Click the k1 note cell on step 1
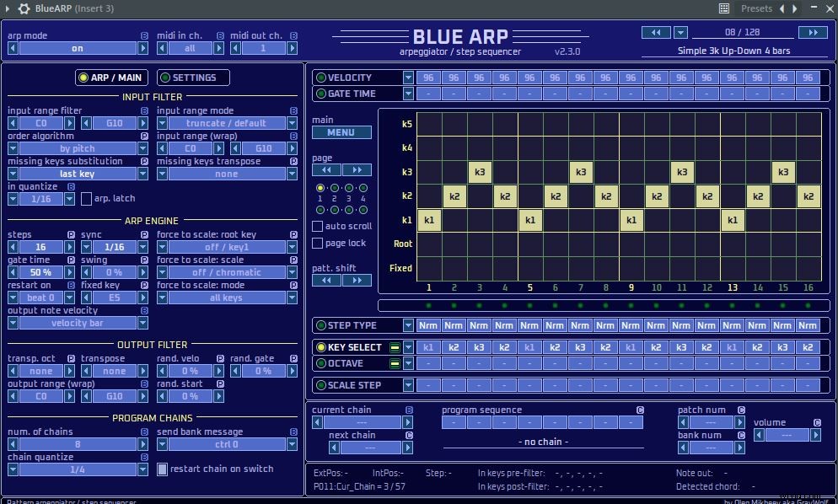 point(429,220)
